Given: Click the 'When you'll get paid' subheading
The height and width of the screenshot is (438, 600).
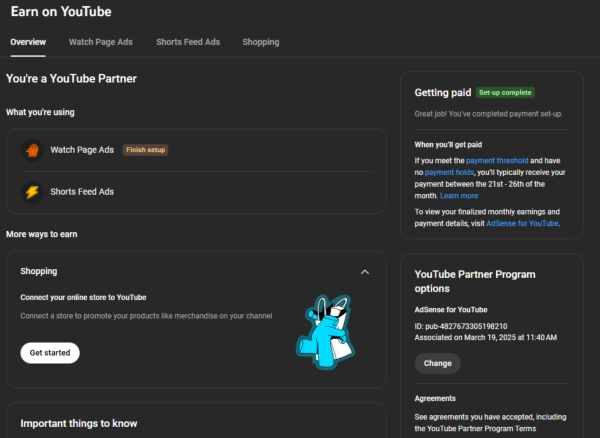Looking at the screenshot, I should coord(448,145).
